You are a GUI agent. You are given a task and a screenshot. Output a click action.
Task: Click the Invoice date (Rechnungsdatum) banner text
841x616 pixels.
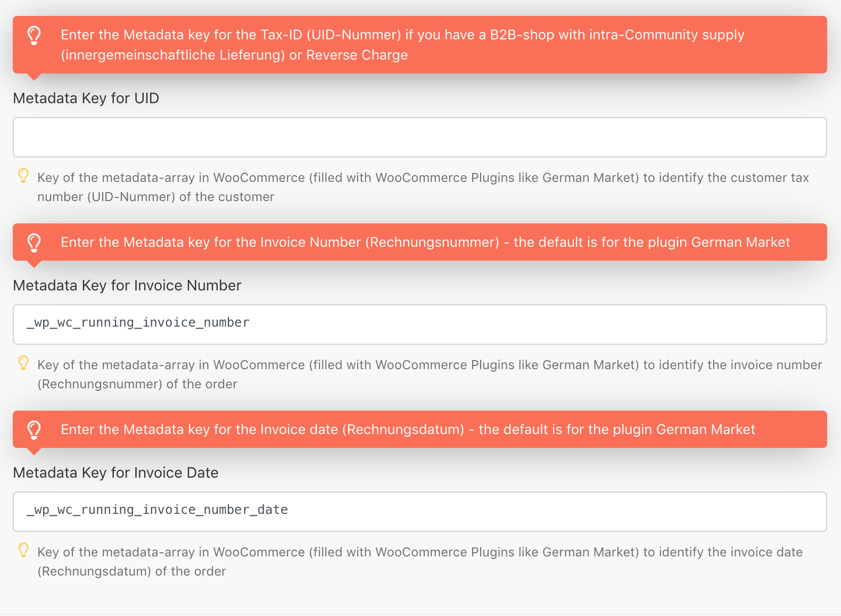coord(408,430)
